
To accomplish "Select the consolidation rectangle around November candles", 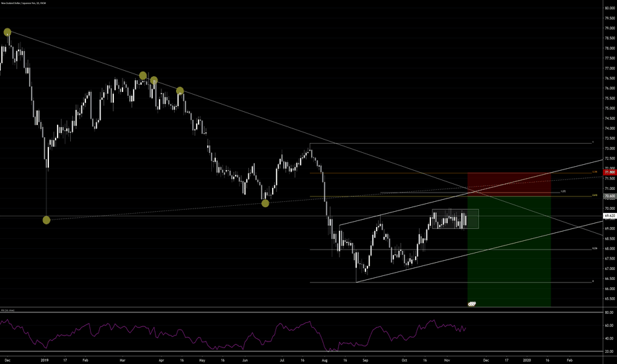I will pyautogui.click(x=455, y=219).
